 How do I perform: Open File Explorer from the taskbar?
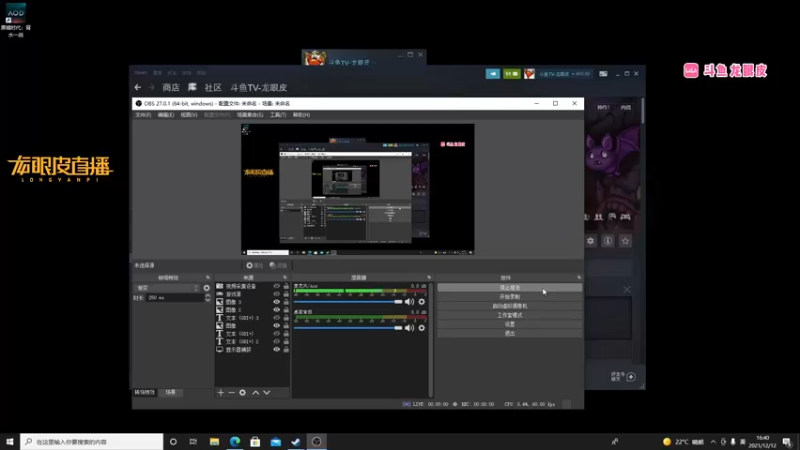(214, 441)
